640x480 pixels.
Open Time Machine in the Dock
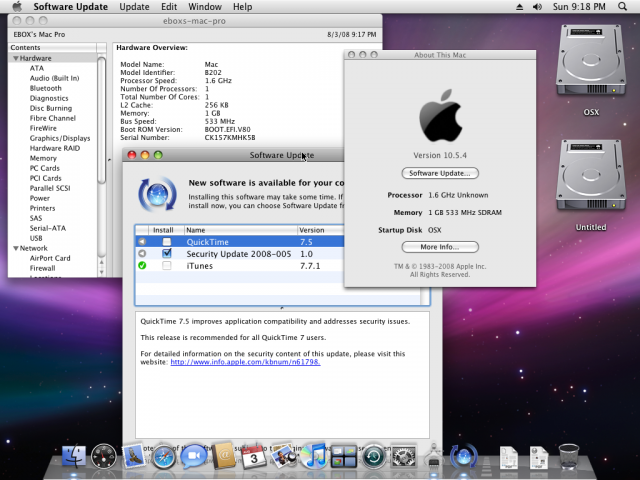coord(374,456)
